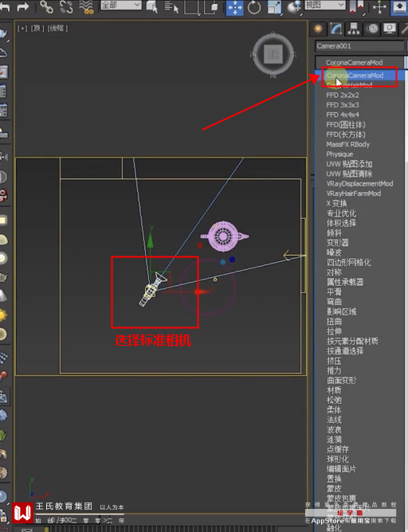Click the keyboard shortcut override toggle icon
408x532 pixels.
(399, 7)
